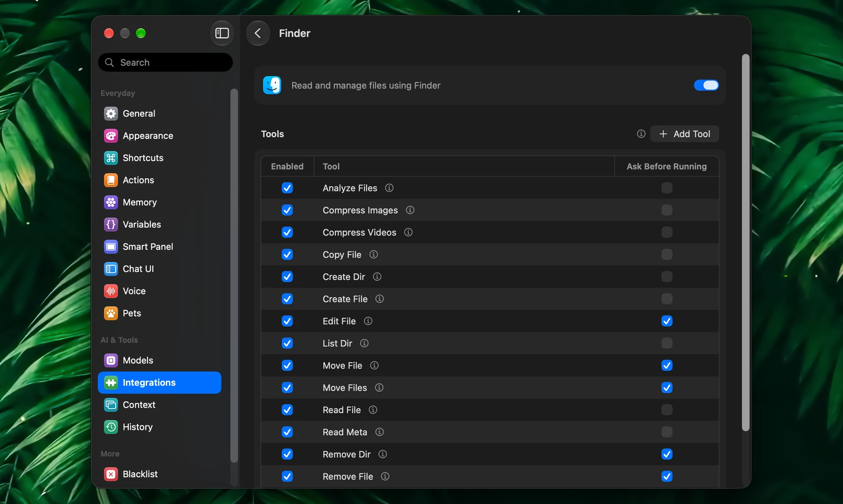Select History in the sidebar
This screenshot has height=504, width=843.
(x=159, y=427)
